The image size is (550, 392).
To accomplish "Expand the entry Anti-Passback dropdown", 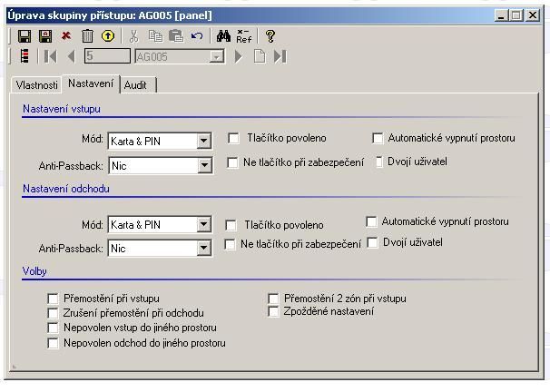I will [204, 165].
